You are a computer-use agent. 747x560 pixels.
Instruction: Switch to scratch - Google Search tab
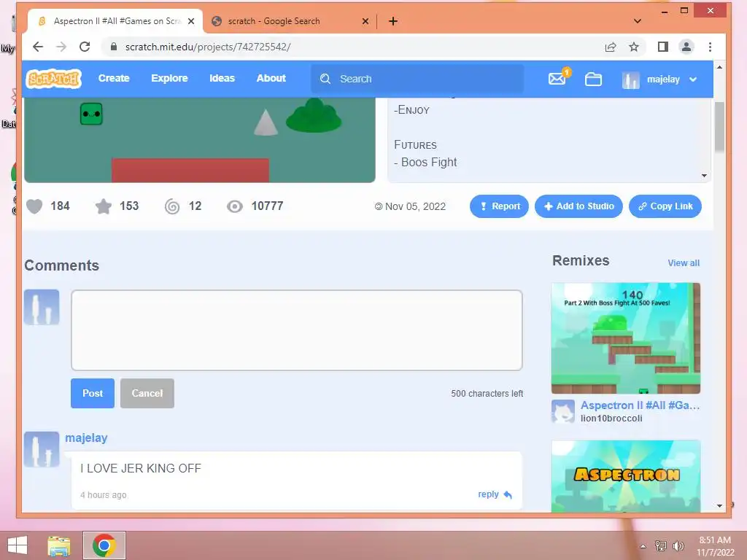[290, 21]
